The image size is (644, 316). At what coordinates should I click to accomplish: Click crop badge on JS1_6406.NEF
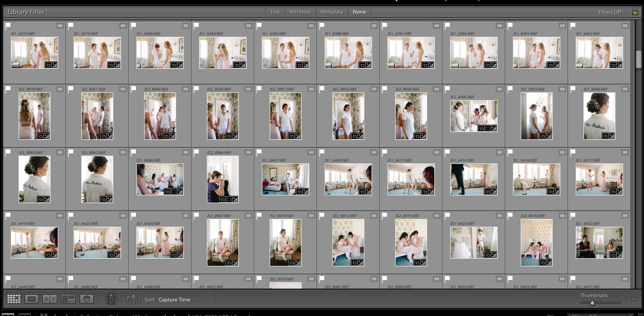(174, 192)
